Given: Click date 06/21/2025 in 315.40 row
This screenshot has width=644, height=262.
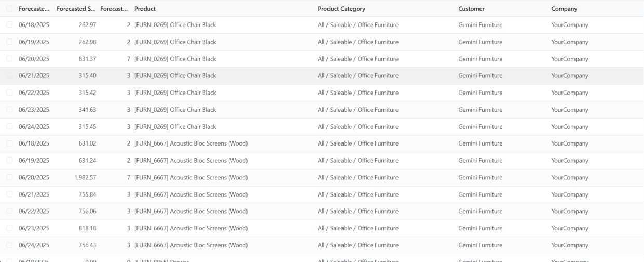Looking at the screenshot, I should 34,75.
